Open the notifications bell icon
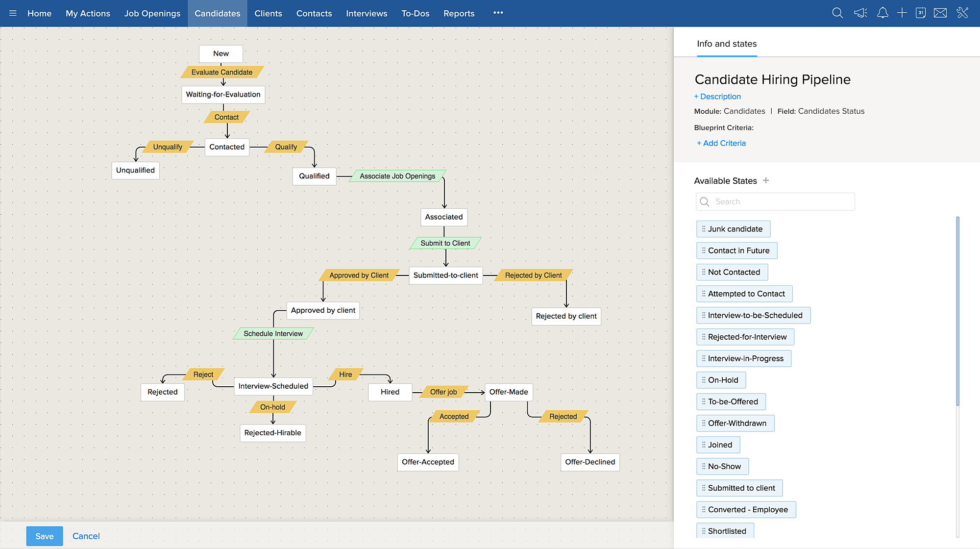 point(882,13)
